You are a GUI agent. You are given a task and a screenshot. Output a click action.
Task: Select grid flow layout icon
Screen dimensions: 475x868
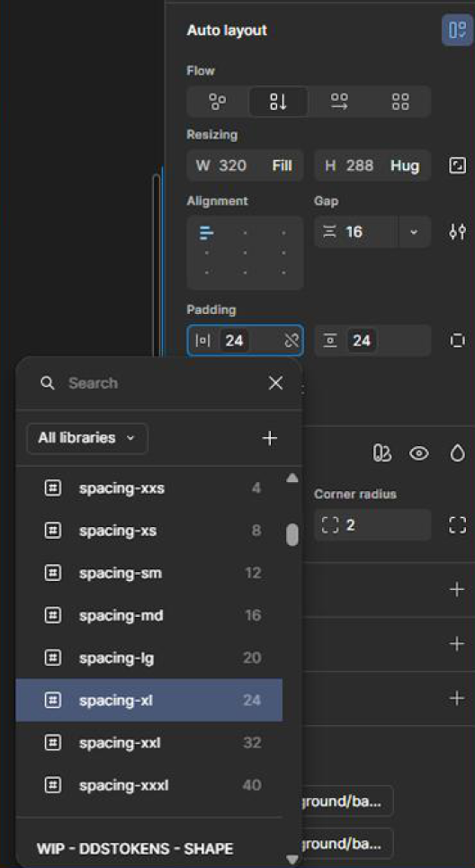coord(400,102)
